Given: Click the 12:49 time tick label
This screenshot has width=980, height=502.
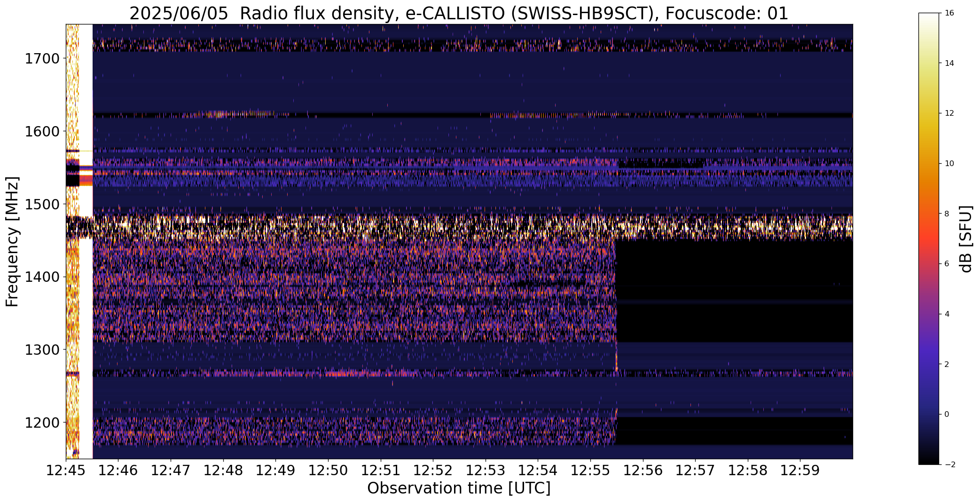Looking at the screenshot, I should 276,470.
